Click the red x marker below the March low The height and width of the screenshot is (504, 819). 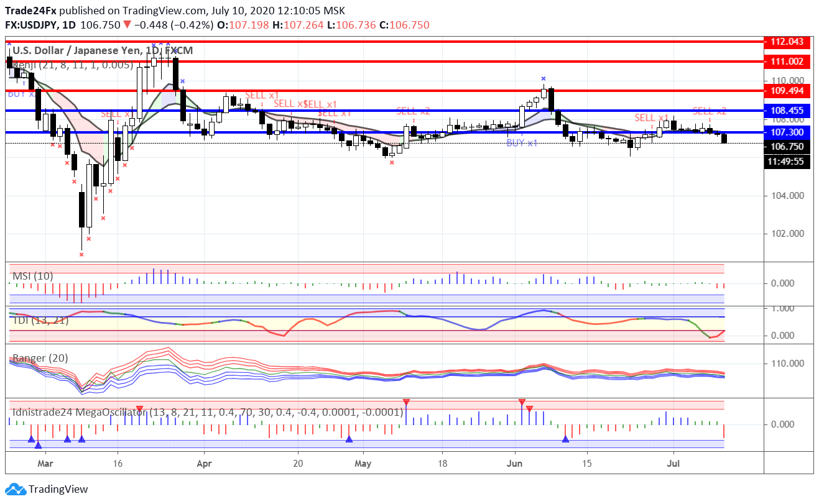tap(81, 254)
